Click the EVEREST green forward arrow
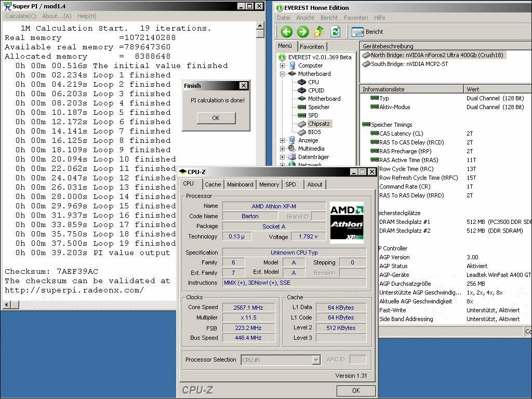 point(303,32)
